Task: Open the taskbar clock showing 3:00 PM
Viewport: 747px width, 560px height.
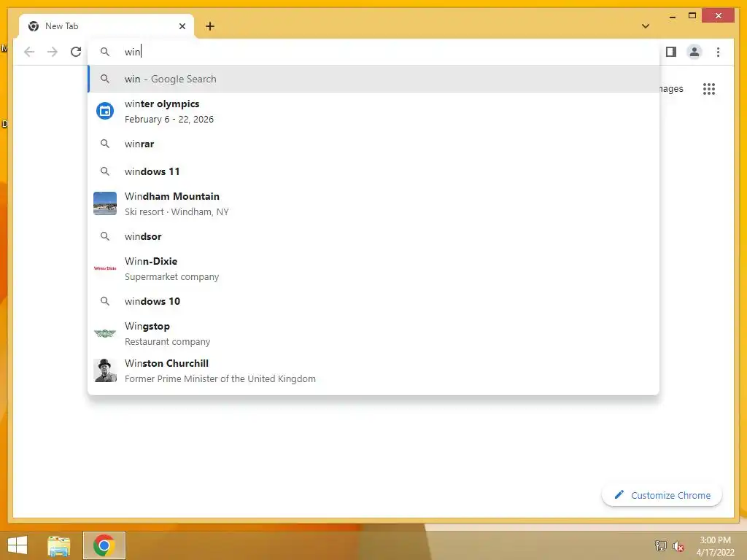Action: (715, 546)
